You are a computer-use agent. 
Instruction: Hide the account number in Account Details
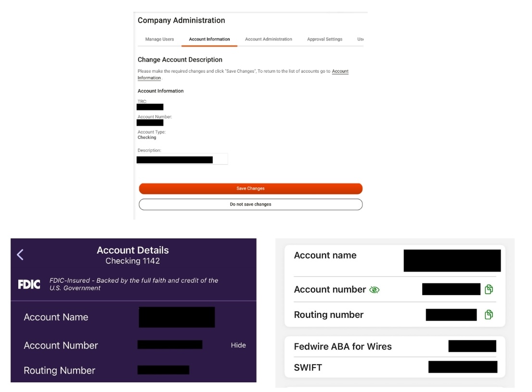coord(238,345)
